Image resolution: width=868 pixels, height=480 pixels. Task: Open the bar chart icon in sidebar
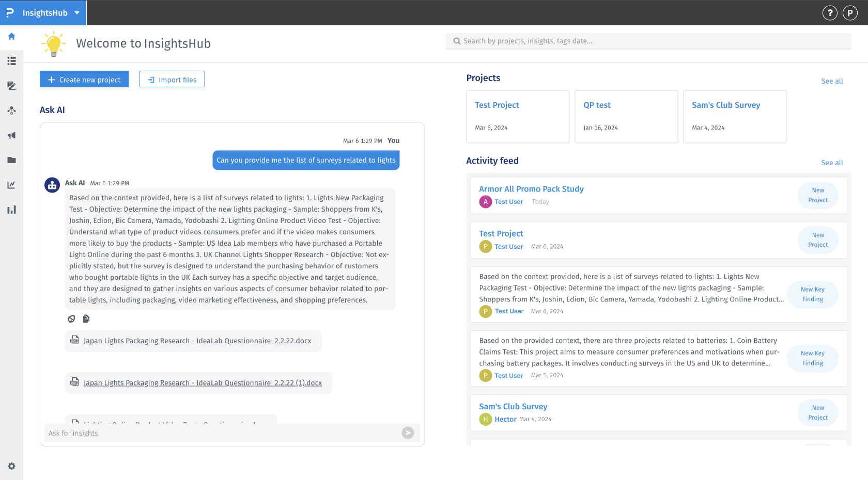pos(11,210)
